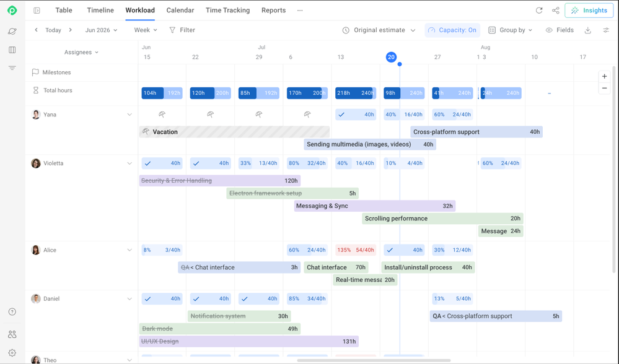Go to previous period arrow

tap(37, 30)
